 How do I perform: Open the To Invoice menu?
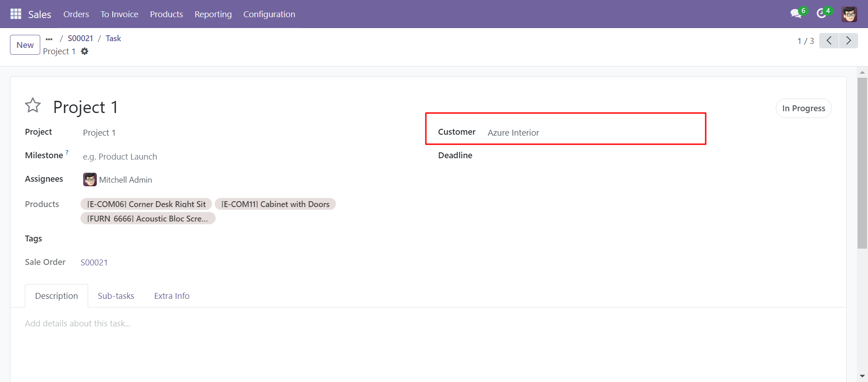coord(119,14)
